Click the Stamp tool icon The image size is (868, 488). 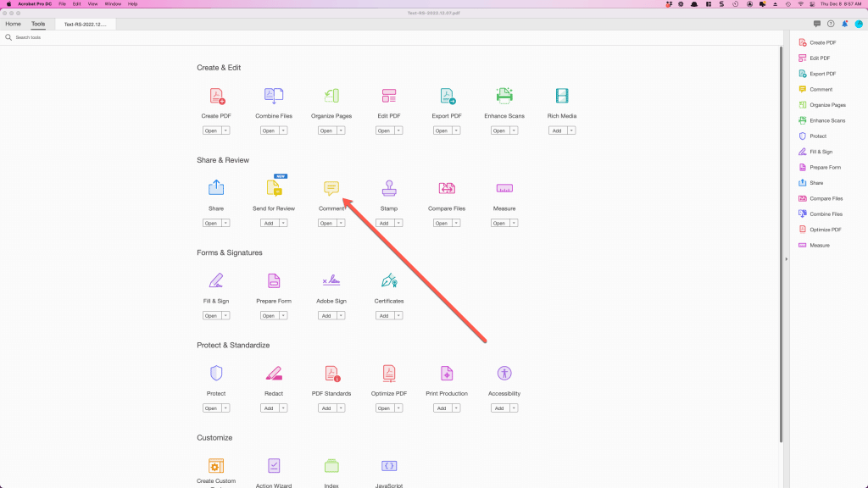click(x=388, y=188)
